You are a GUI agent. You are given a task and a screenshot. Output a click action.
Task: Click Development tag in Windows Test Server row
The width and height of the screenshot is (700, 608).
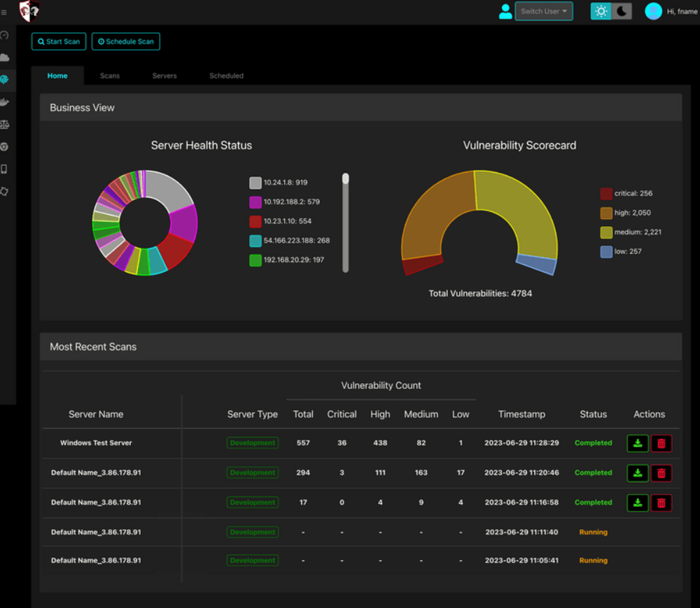[253, 443]
